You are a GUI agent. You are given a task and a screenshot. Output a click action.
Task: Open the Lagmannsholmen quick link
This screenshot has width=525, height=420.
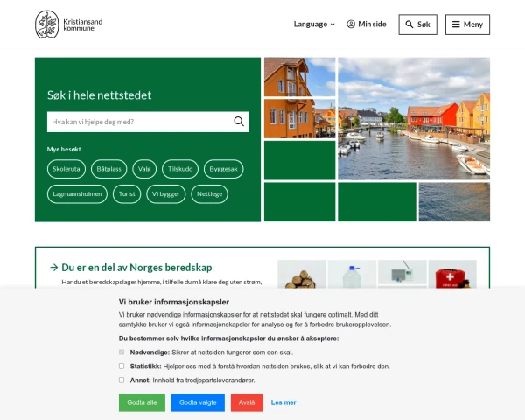coord(77,194)
